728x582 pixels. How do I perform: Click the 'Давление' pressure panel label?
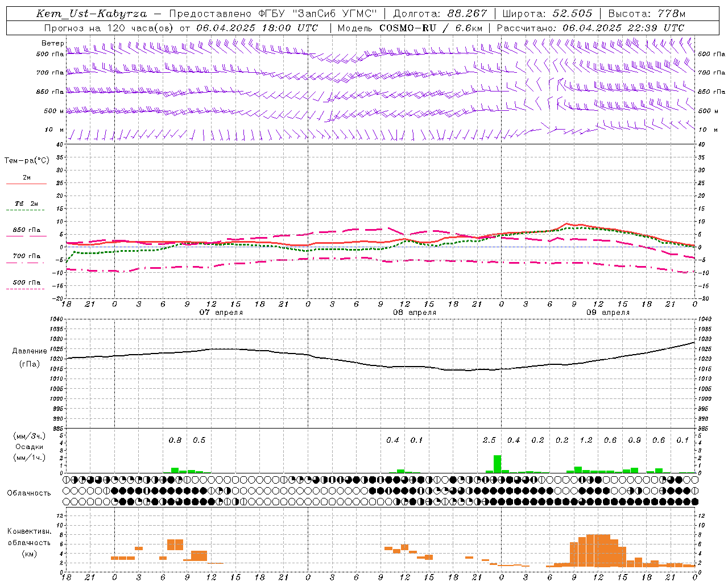(29, 351)
